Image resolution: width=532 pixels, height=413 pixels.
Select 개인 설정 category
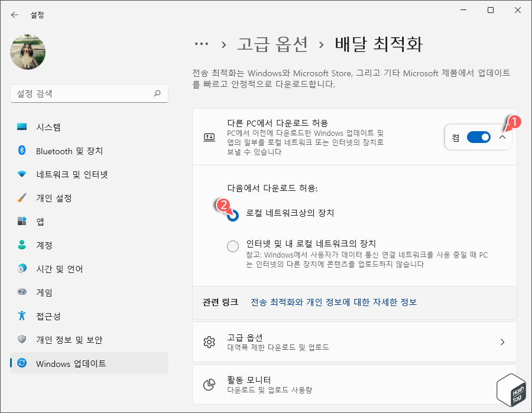click(x=54, y=198)
